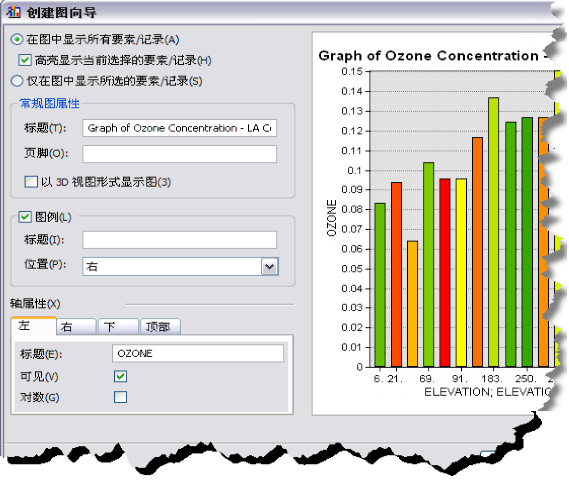The width and height of the screenshot is (569, 494).
Task: Switch to the 顶部 axis tab
Action: [x=160, y=327]
